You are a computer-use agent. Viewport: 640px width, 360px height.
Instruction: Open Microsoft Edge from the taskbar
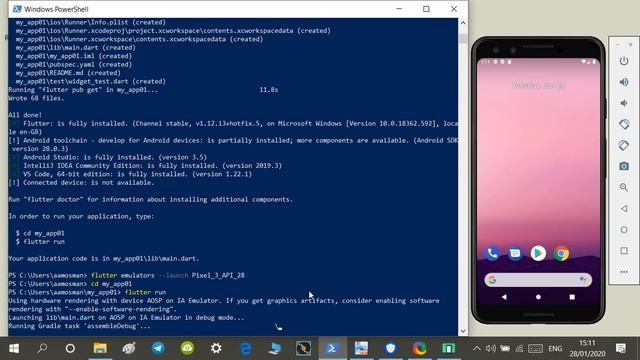tap(245, 348)
